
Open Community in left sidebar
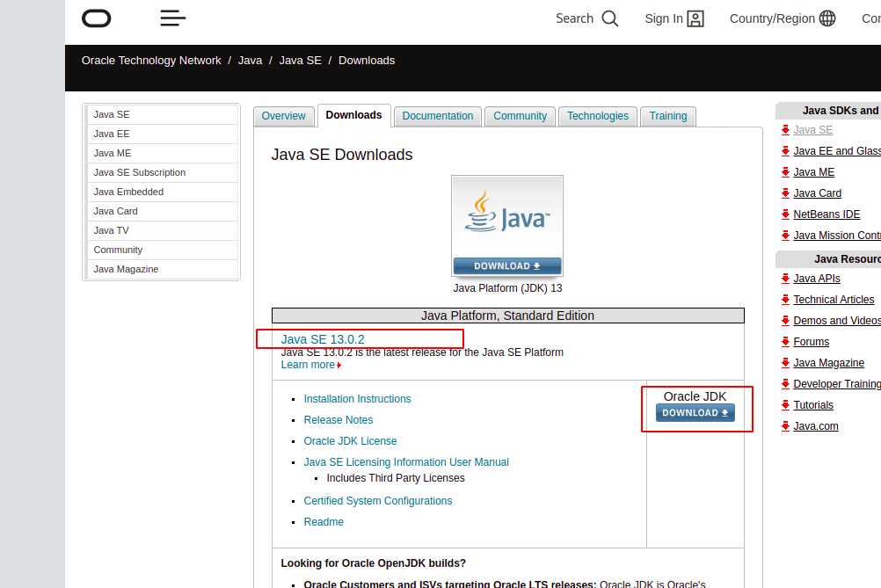[163, 250]
